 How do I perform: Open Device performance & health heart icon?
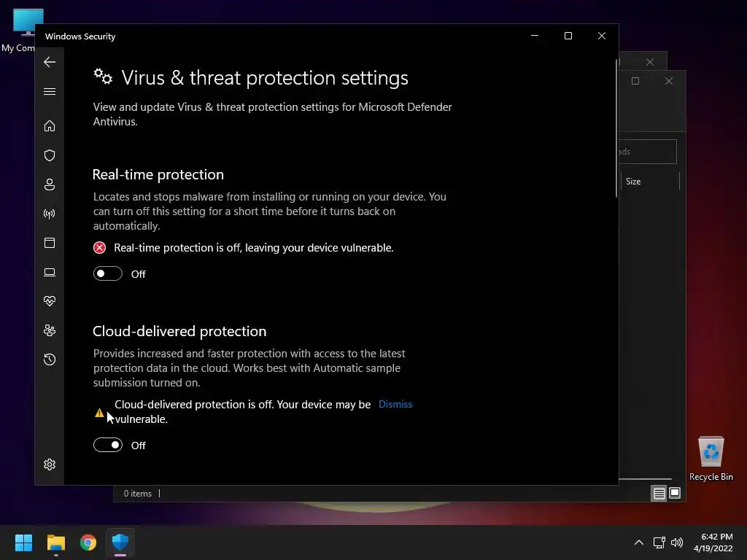coord(50,301)
